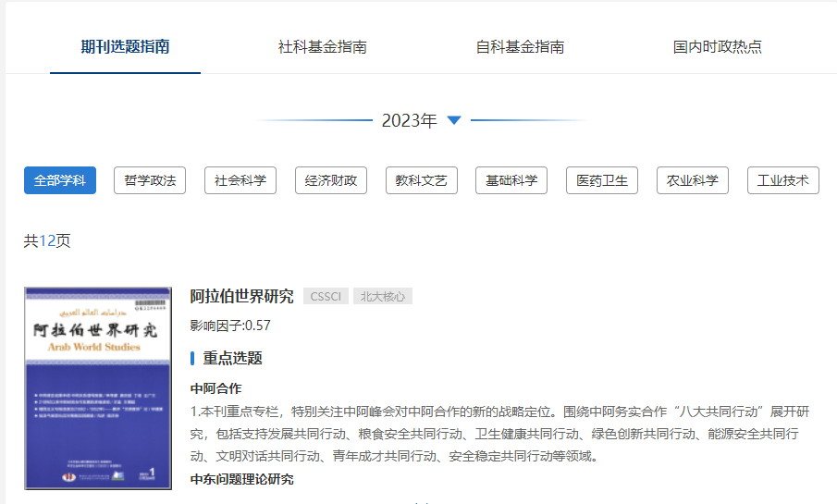This screenshot has height=504, width=837.
Task: Click the 重点选题 heading
Action: [x=232, y=358]
